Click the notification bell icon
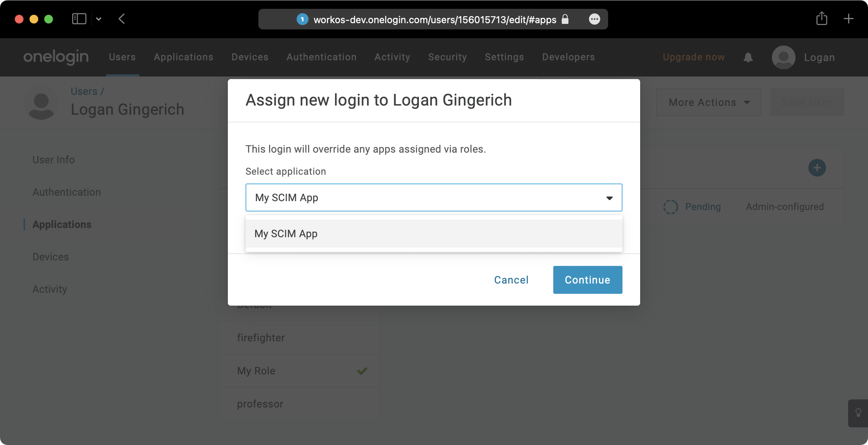The height and width of the screenshot is (445, 868). tap(748, 57)
